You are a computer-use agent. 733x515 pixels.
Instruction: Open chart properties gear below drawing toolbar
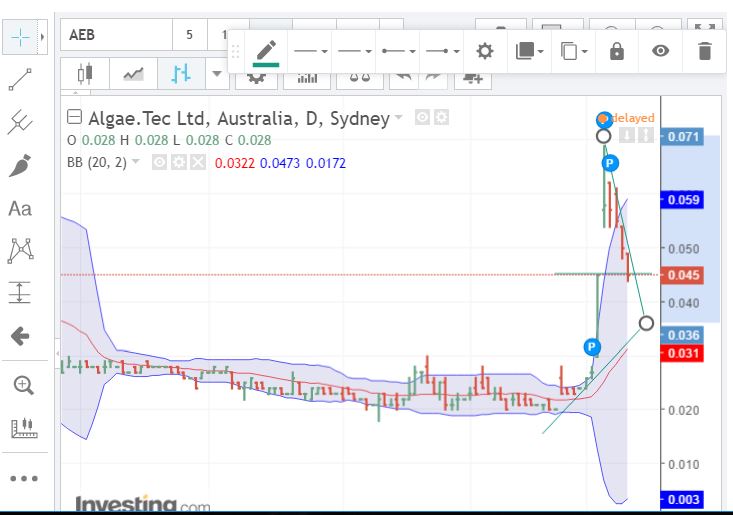[x=256, y=79]
